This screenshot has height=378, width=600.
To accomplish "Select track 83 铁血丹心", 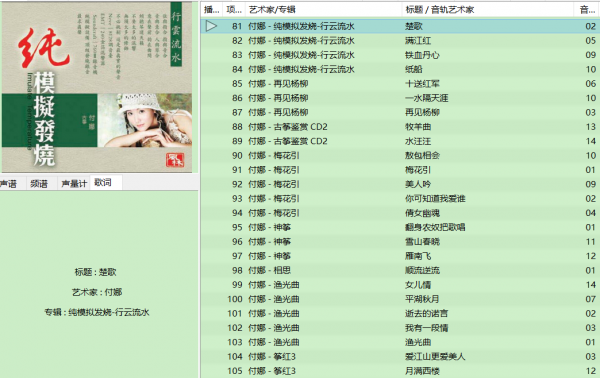I will 400,55.
